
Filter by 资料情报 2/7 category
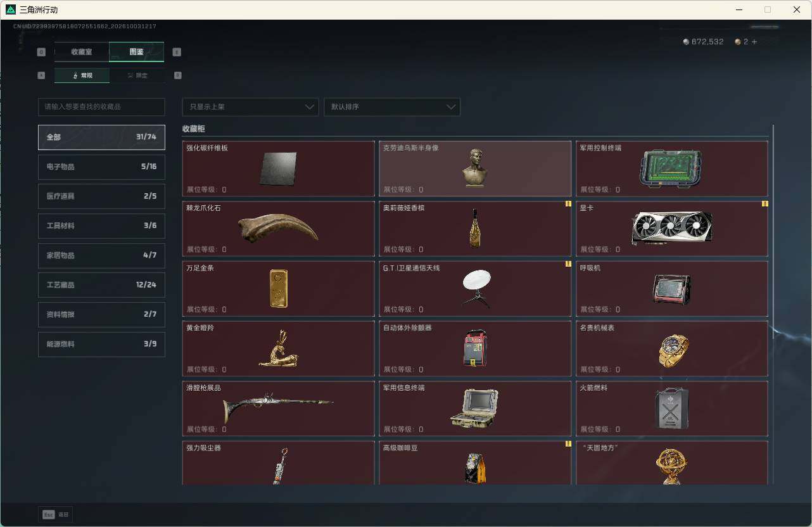[101, 315]
